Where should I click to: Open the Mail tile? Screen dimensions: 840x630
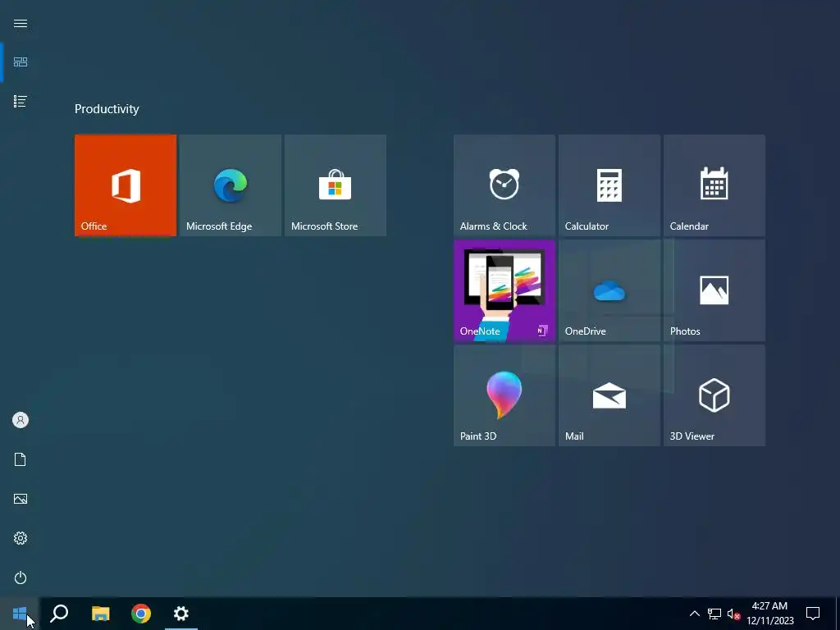click(x=609, y=395)
